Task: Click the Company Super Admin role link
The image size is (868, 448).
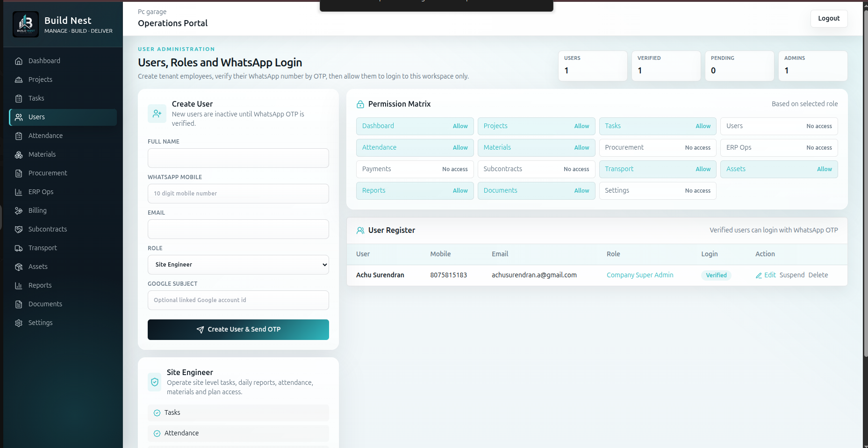Action: pyautogui.click(x=640, y=275)
